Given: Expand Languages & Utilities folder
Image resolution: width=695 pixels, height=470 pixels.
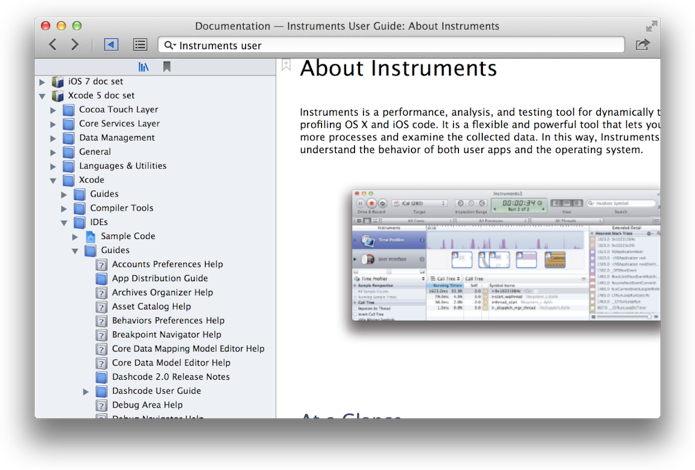Looking at the screenshot, I should click(x=53, y=167).
